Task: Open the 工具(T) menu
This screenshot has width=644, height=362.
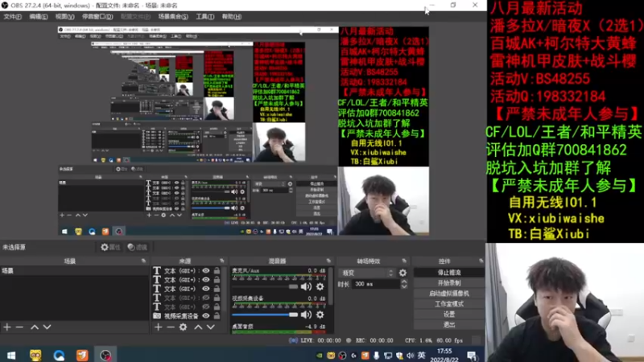Action: tap(205, 17)
